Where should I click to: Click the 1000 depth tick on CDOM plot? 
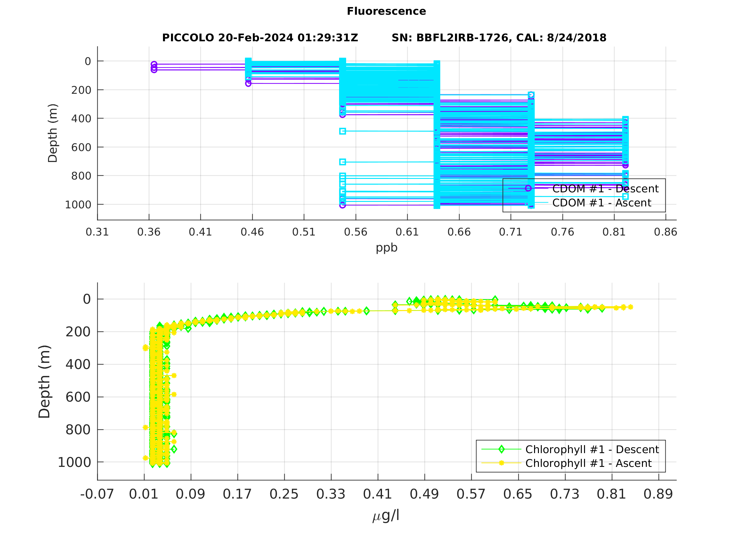point(78,204)
